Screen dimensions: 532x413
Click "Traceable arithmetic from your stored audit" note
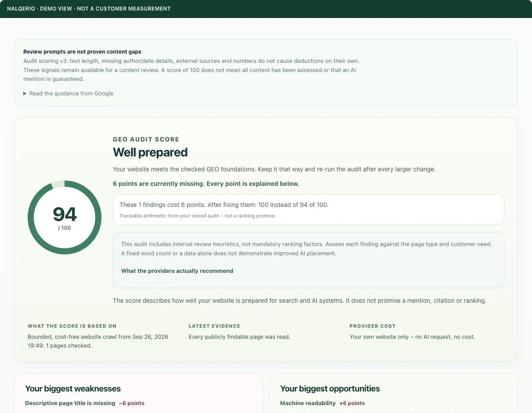(198, 216)
